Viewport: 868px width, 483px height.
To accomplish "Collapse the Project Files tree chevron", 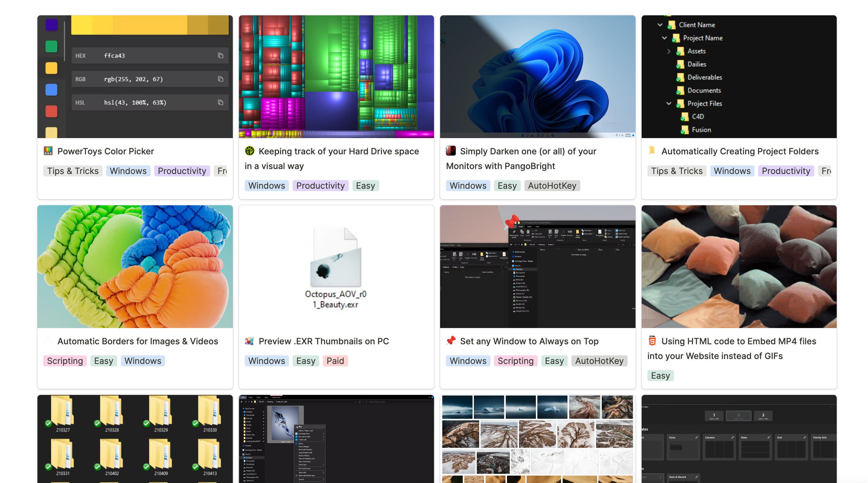I will click(x=669, y=103).
